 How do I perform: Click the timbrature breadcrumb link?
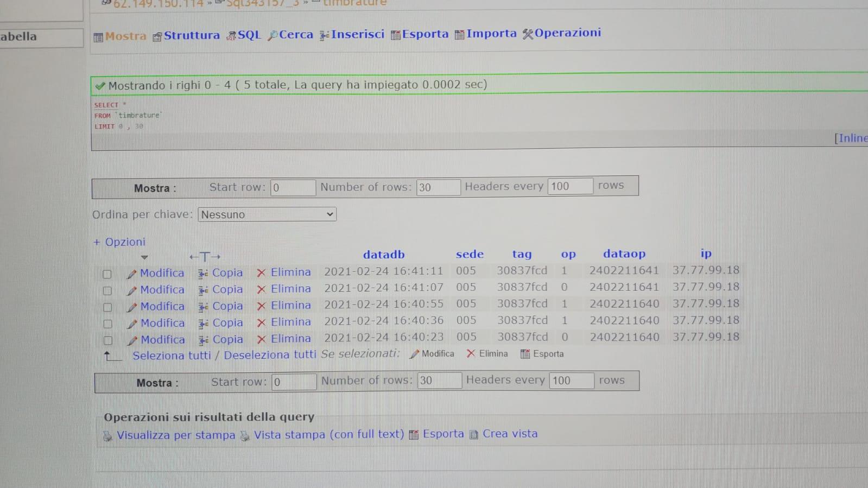point(354,3)
